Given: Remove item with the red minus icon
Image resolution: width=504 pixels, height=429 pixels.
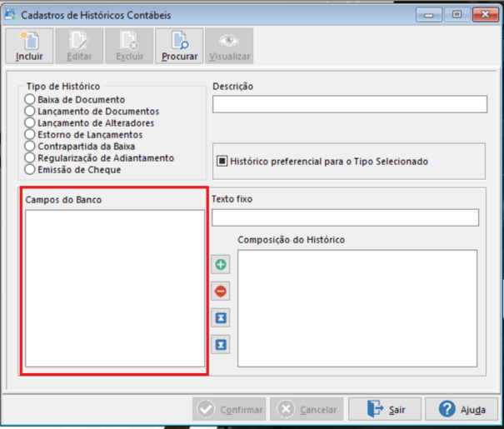Looking at the screenshot, I should click(x=221, y=292).
